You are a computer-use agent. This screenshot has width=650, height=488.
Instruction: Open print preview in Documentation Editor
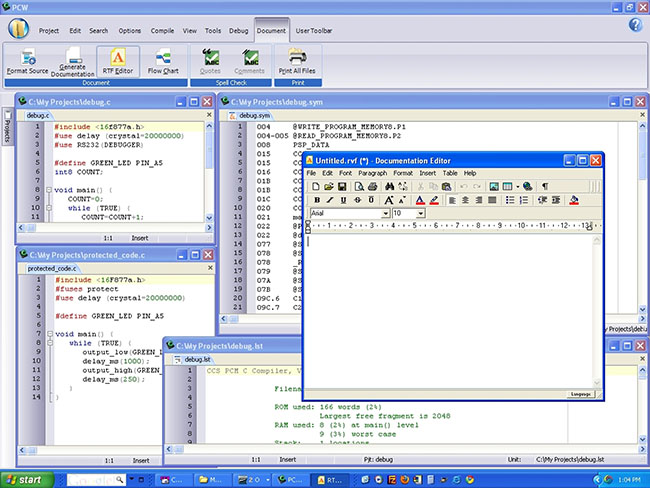(x=359, y=187)
